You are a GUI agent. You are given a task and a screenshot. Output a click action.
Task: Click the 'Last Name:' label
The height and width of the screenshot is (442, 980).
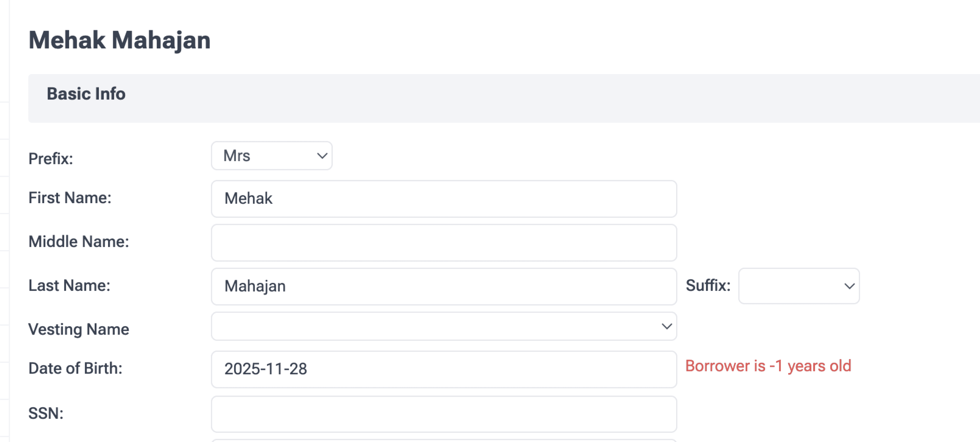coord(69,286)
